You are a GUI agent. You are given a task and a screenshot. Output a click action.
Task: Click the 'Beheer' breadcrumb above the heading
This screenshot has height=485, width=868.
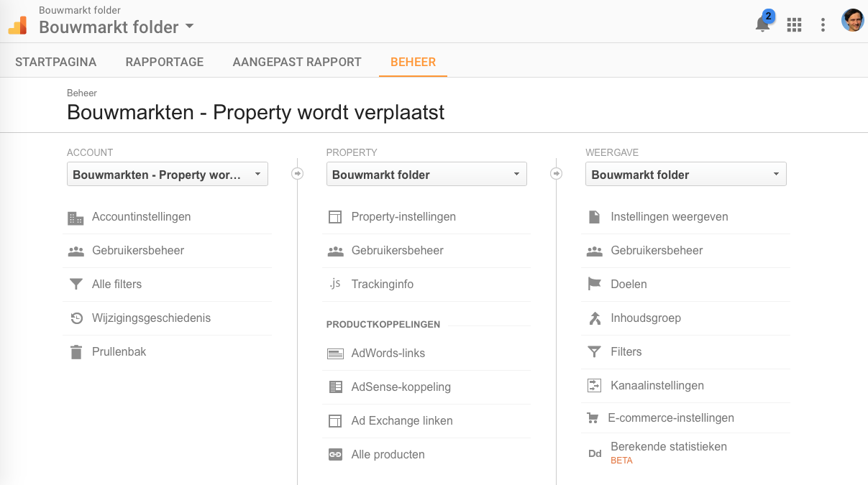coord(82,93)
